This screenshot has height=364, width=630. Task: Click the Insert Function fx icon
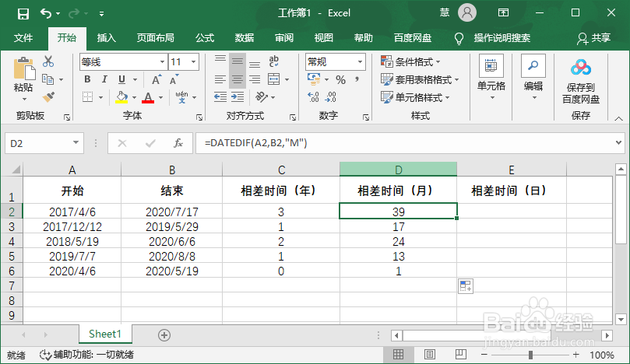pyautogui.click(x=178, y=143)
